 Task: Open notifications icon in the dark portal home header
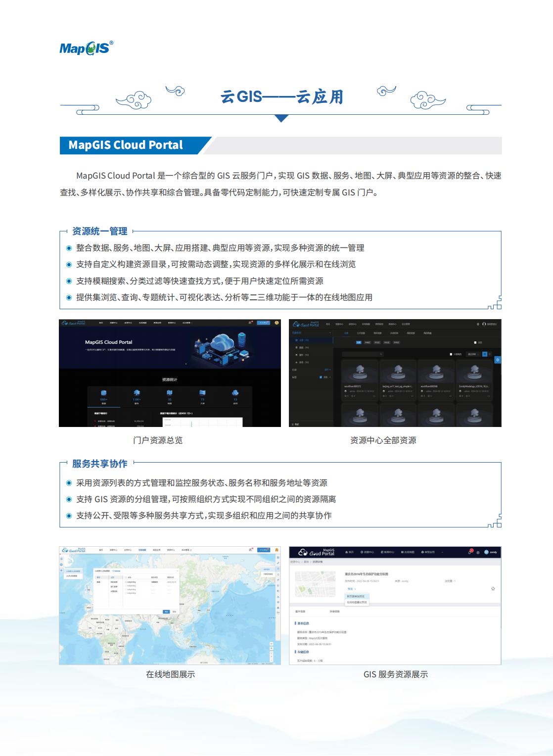pyautogui.click(x=250, y=323)
